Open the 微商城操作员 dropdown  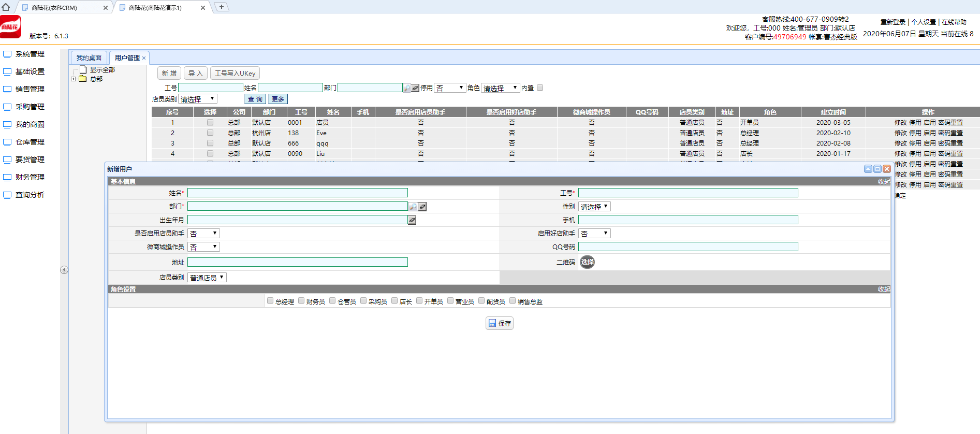point(203,247)
